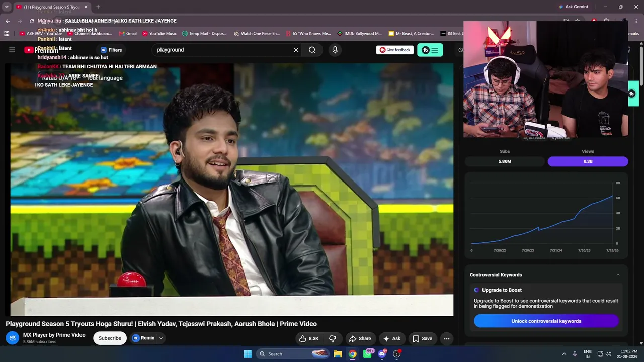The image size is (644, 362).
Task: Open volume settings in the system tray
Action: [608, 354]
